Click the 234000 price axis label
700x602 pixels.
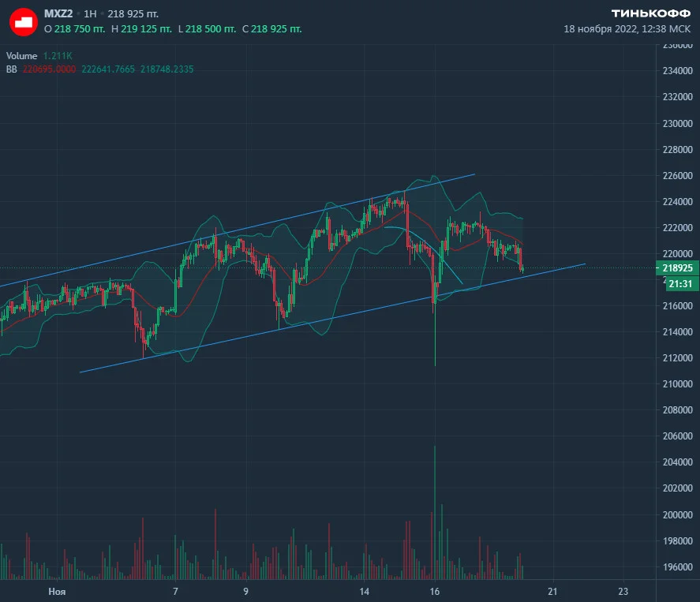[678, 71]
